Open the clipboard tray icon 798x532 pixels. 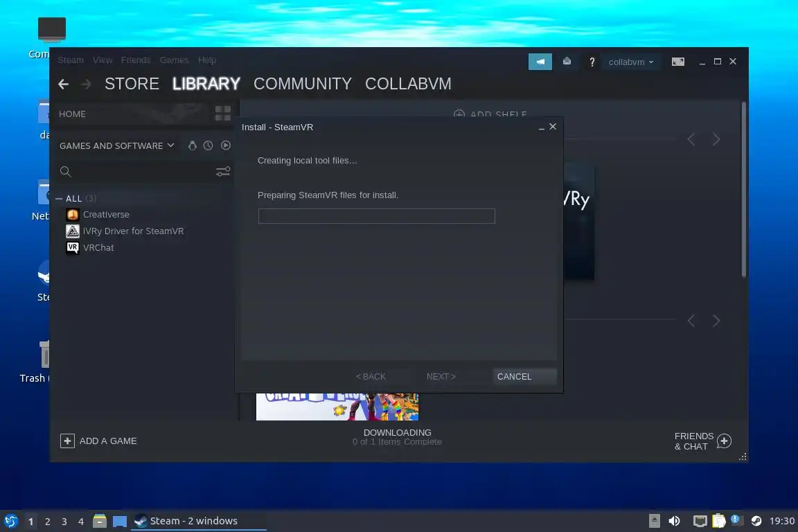pyautogui.click(x=718, y=521)
